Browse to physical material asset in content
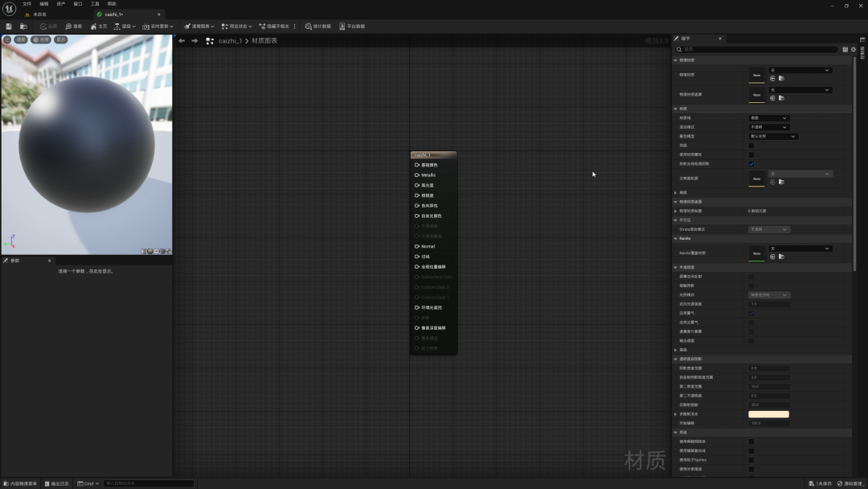This screenshot has height=489, width=868. tap(782, 79)
